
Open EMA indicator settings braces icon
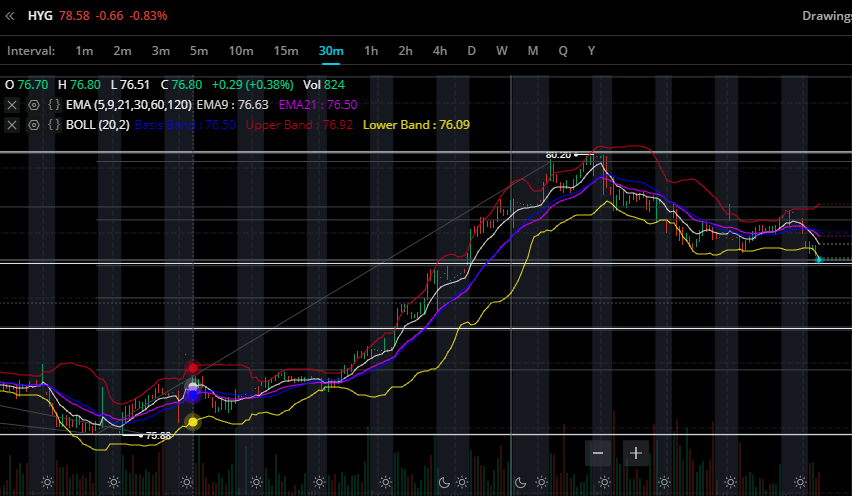54,104
